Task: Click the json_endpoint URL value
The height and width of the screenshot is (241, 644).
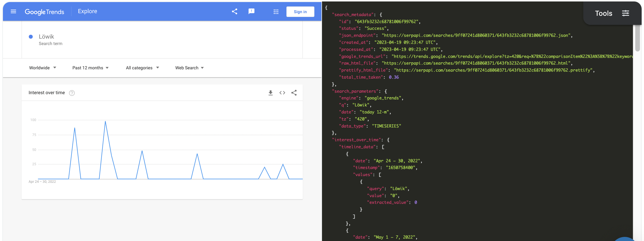Action: pyautogui.click(x=476, y=35)
